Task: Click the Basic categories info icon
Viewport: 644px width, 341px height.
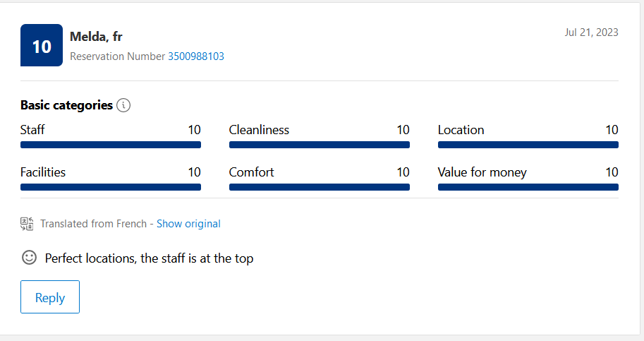Action: (123, 105)
